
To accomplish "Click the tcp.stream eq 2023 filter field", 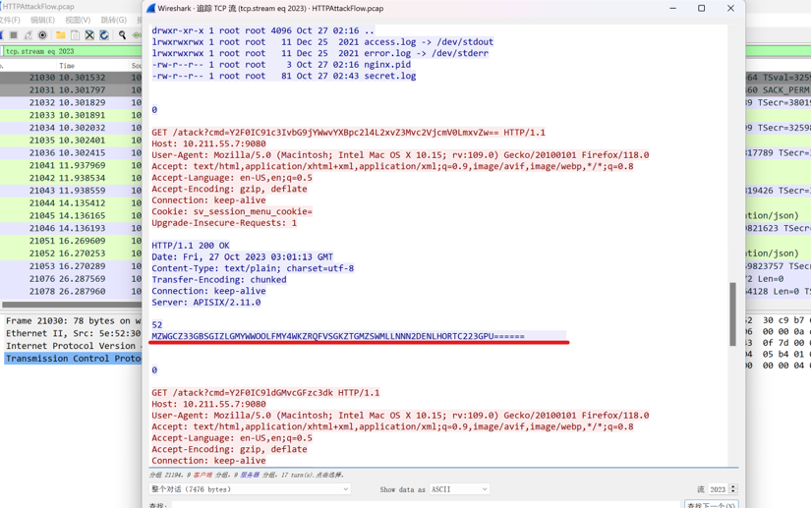I will (73, 51).
